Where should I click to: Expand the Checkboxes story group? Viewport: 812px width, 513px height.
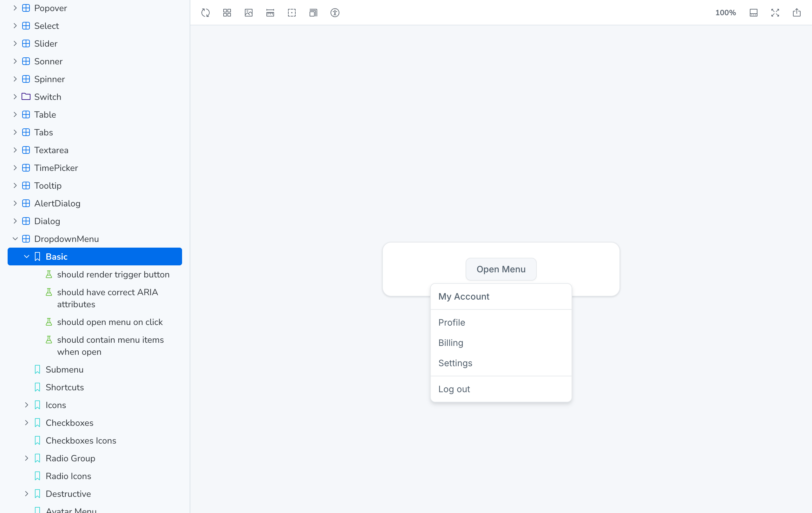(27, 423)
